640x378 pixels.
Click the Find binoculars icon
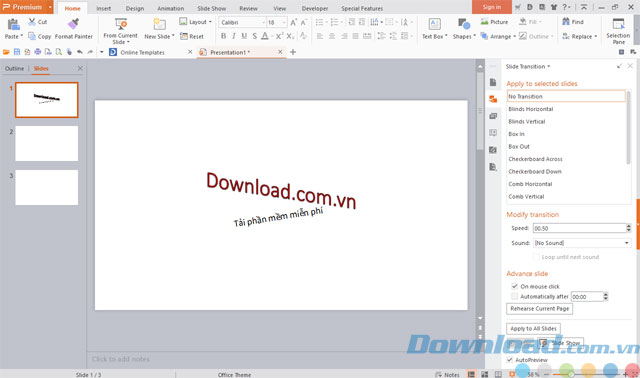pyautogui.click(x=566, y=22)
